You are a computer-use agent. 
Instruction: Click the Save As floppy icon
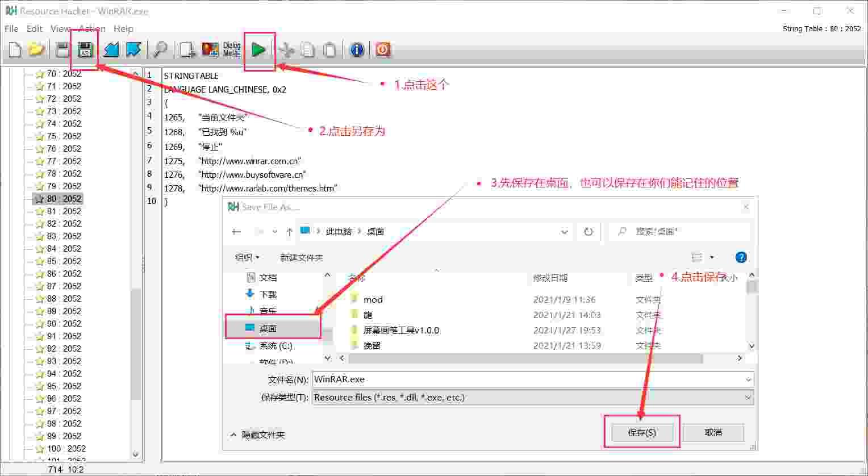(85, 50)
